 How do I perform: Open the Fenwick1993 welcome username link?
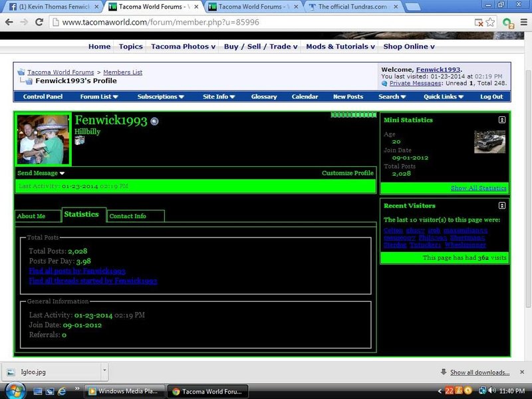point(438,70)
